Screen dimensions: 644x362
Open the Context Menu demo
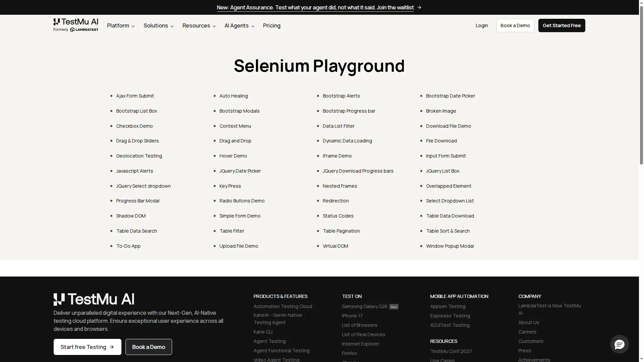235,126
